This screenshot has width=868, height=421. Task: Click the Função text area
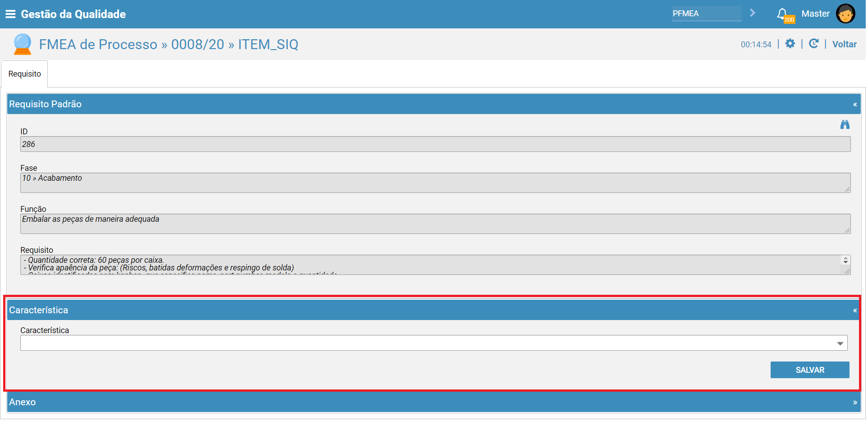[436, 224]
